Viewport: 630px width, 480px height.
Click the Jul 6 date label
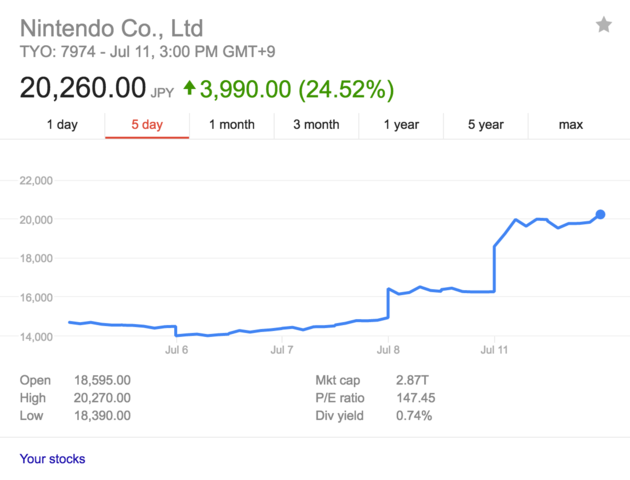click(176, 351)
